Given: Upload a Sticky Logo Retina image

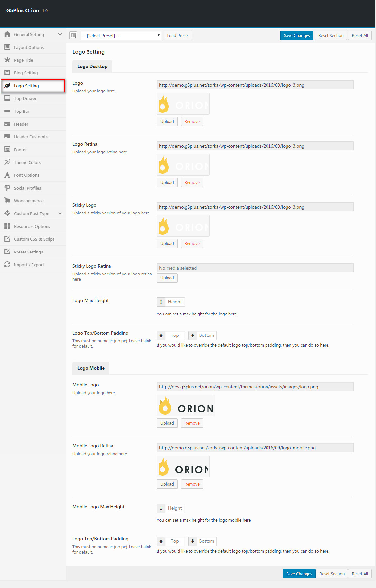Looking at the screenshot, I should coord(167,278).
